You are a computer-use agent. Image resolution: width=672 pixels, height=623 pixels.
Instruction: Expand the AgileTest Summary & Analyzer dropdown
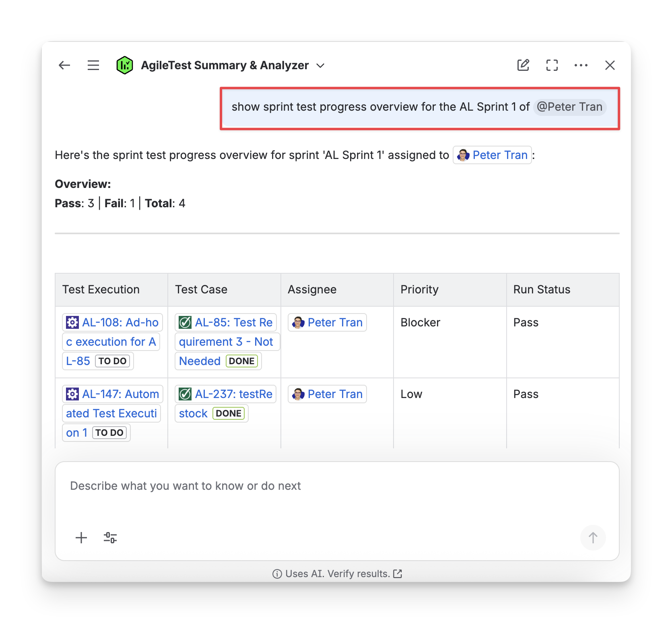[x=320, y=66]
